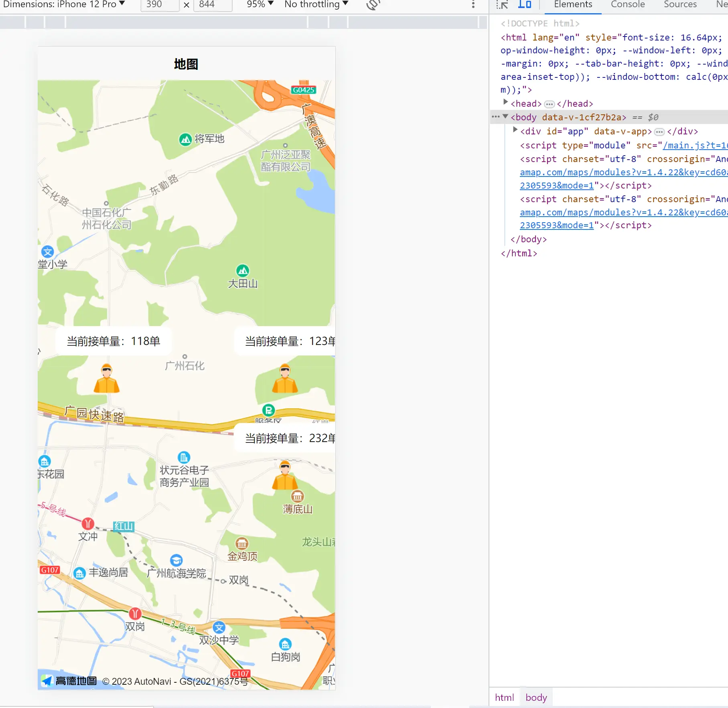Click the 双沙中学 school icon
728x708 pixels.
point(219,627)
